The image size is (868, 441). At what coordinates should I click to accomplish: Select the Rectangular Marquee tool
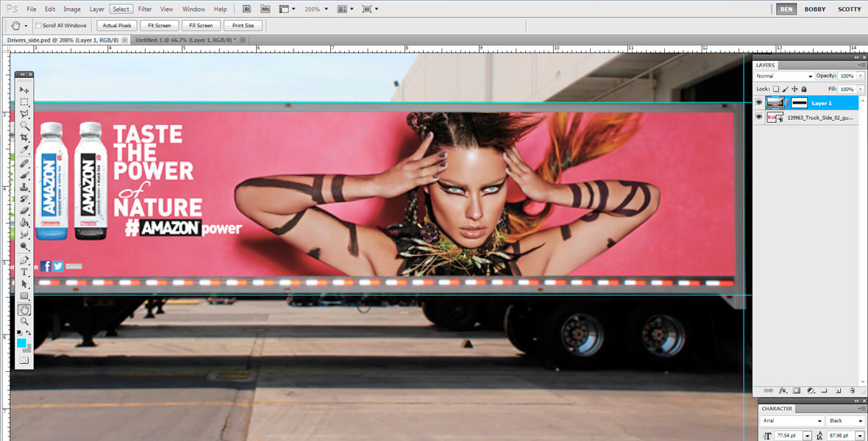(24, 102)
